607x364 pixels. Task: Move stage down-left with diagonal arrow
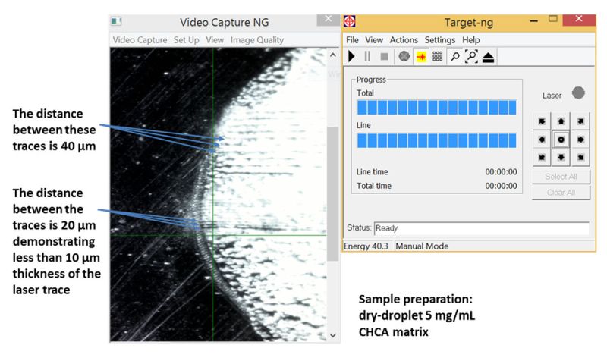coord(542,157)
